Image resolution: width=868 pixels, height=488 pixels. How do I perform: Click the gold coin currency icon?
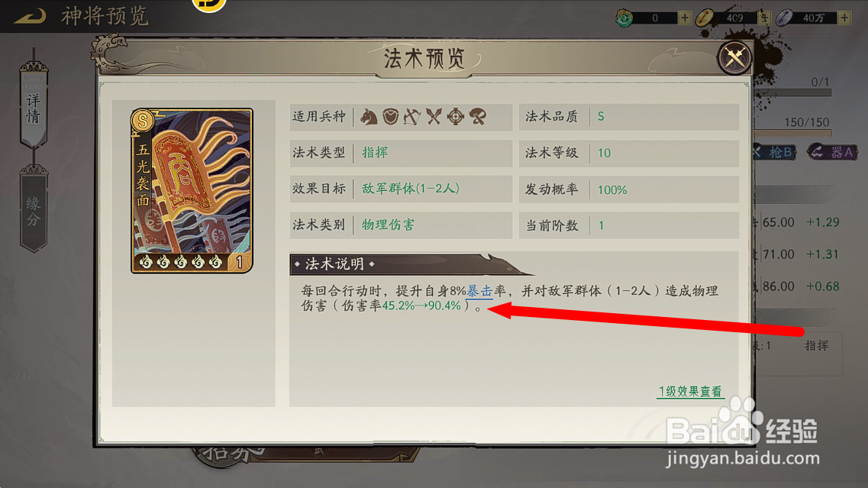(705, 18)
